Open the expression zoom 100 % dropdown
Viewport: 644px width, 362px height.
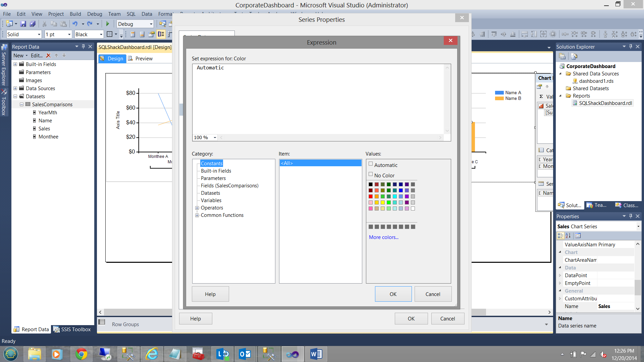pos(215,137)
